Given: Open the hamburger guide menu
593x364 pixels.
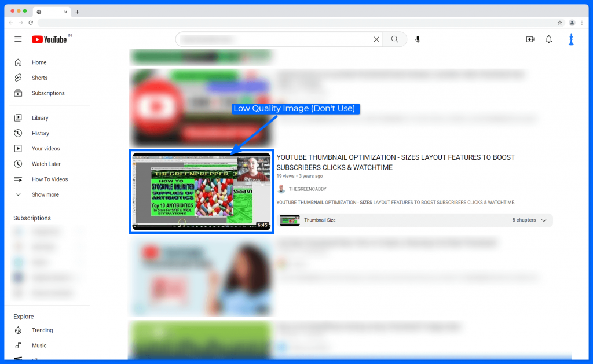Looking at the screenshot, I should click(18, 39).
